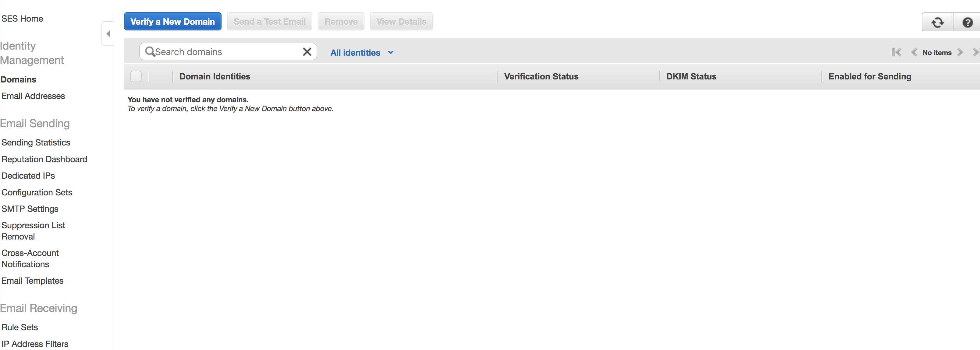Clear search with the X icon
This screenshot has height=350, width=980.
pos(307,52)
